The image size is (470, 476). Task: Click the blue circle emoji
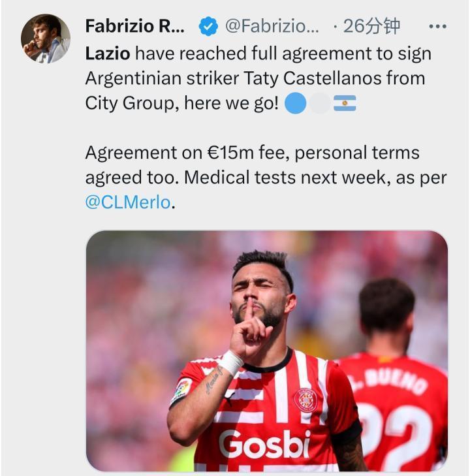(x=296, y=103)
